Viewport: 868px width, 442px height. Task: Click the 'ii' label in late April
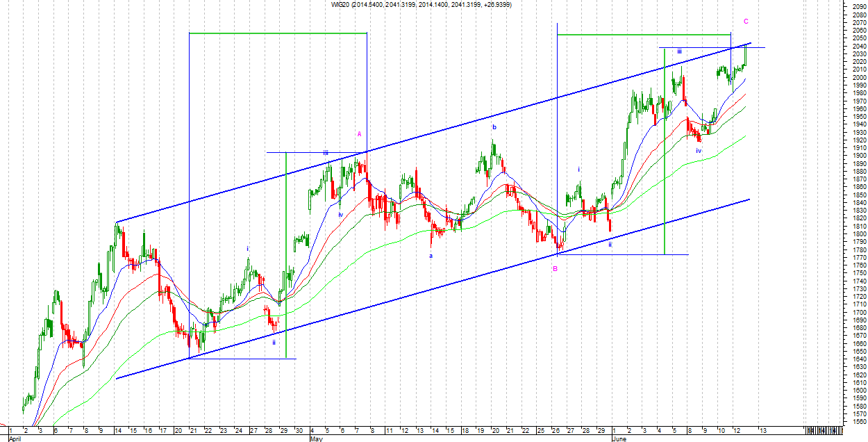[274, 342]
